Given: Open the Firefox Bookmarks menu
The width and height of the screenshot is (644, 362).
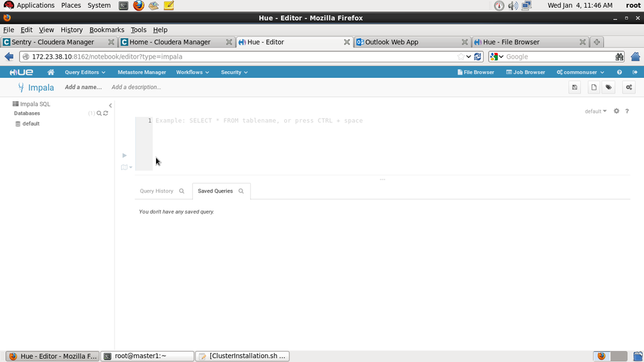Looking at the screenshot, I should [x=107, y=30].
